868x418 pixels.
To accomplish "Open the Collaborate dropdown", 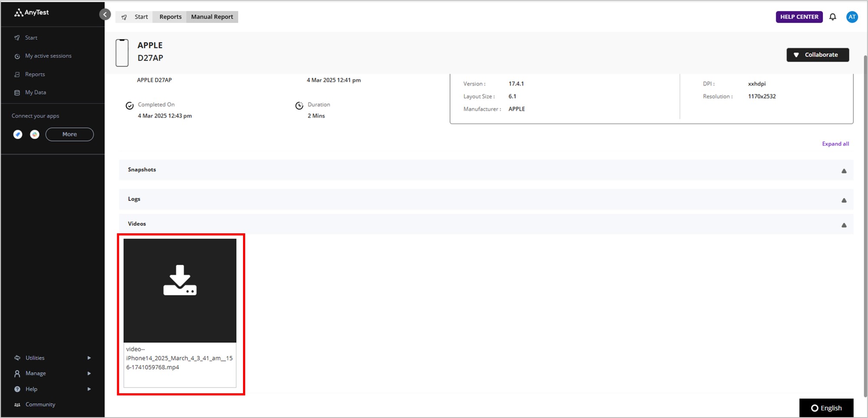I will coord(818,55).
